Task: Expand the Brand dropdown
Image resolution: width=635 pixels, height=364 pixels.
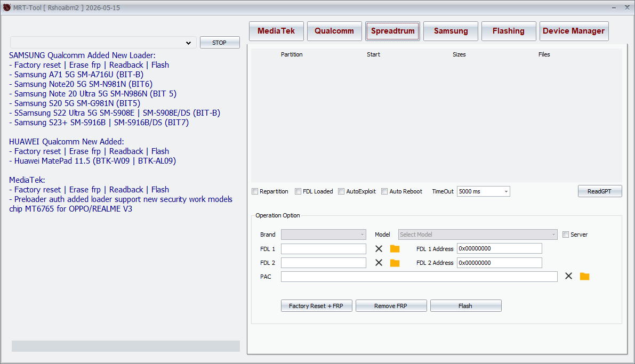Action: [x=323, y=234]
